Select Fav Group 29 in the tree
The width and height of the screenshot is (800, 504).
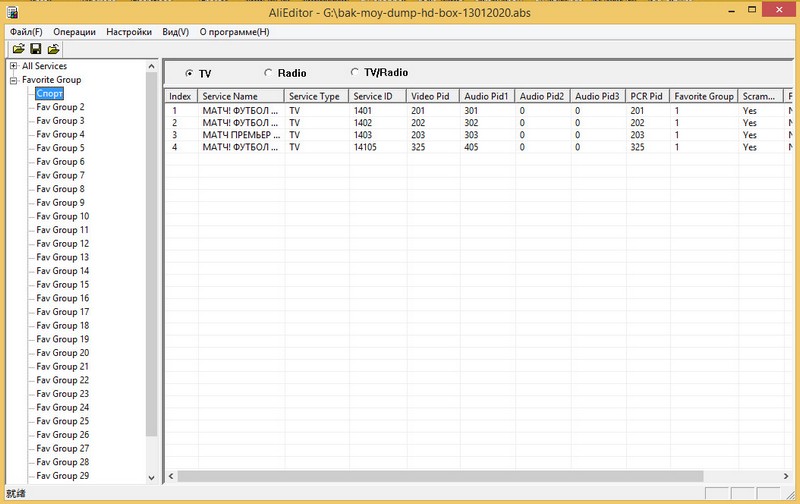[62, 475]
